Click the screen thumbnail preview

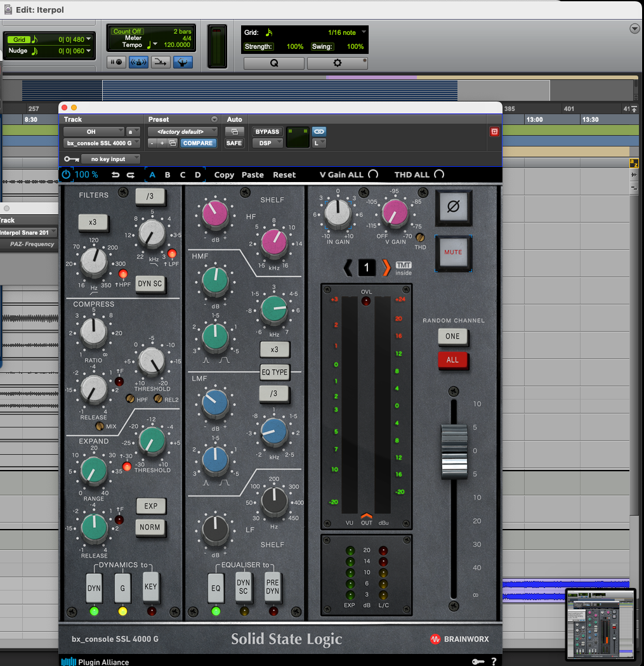tap(600, 624)
